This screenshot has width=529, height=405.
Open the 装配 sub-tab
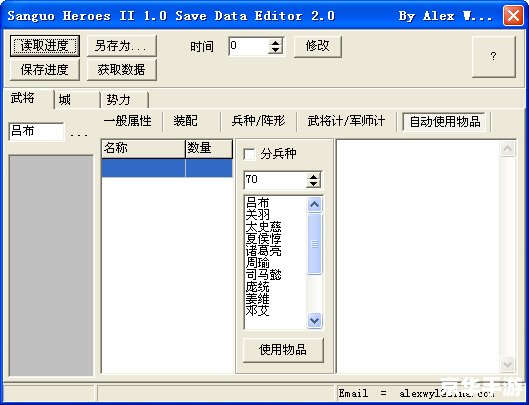[186, 121]
